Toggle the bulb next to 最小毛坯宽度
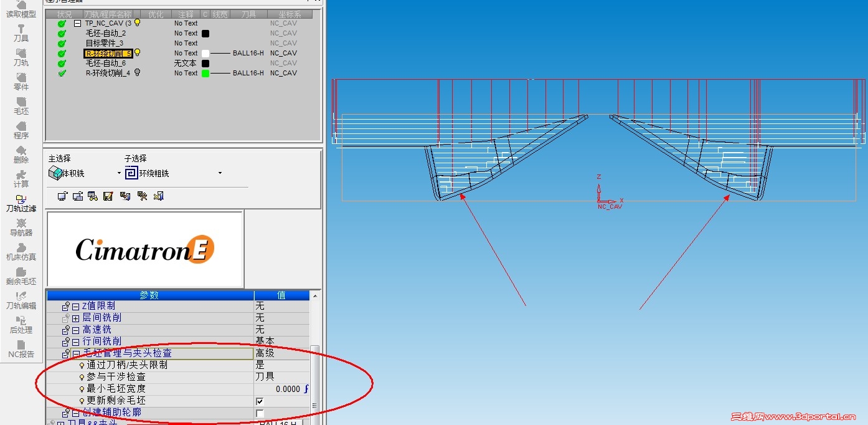 (x=82, y=389)
